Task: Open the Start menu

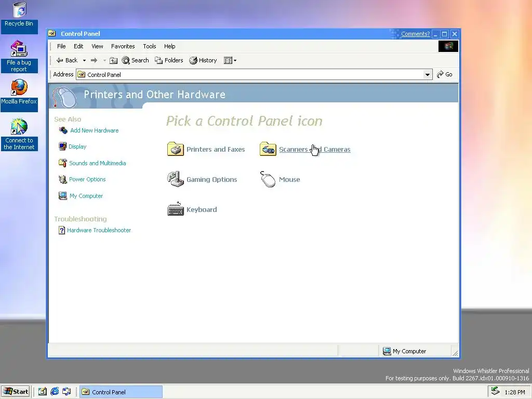Action: pyautogui.click(x=16, y=392)
